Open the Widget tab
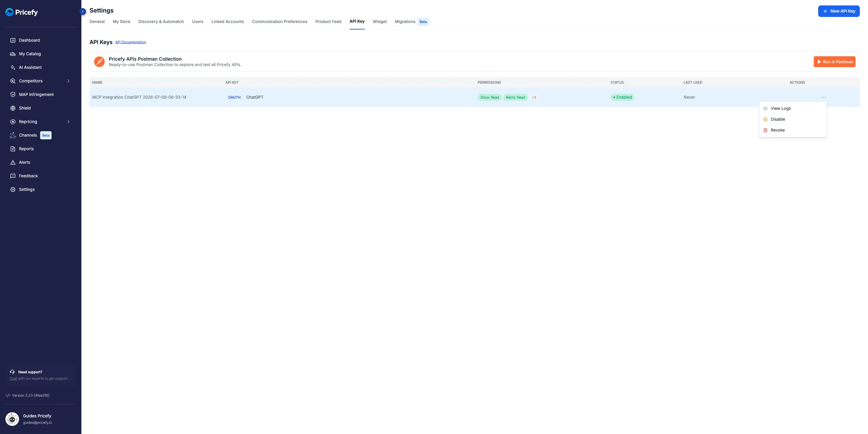This screenshot has width=868, height=434. (380, 22)
